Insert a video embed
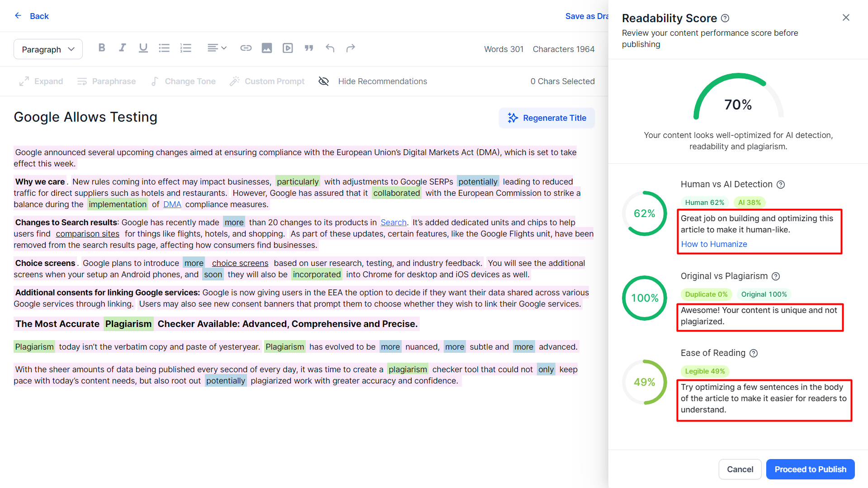 288,48
